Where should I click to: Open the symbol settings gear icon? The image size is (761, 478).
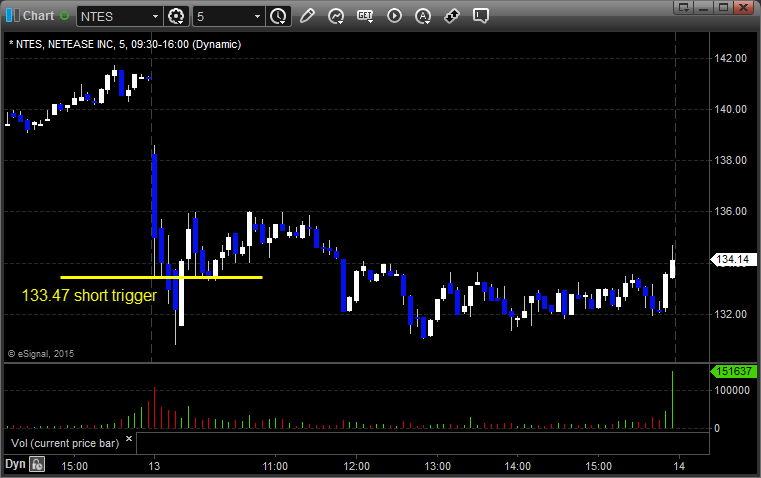pos(177,16)
